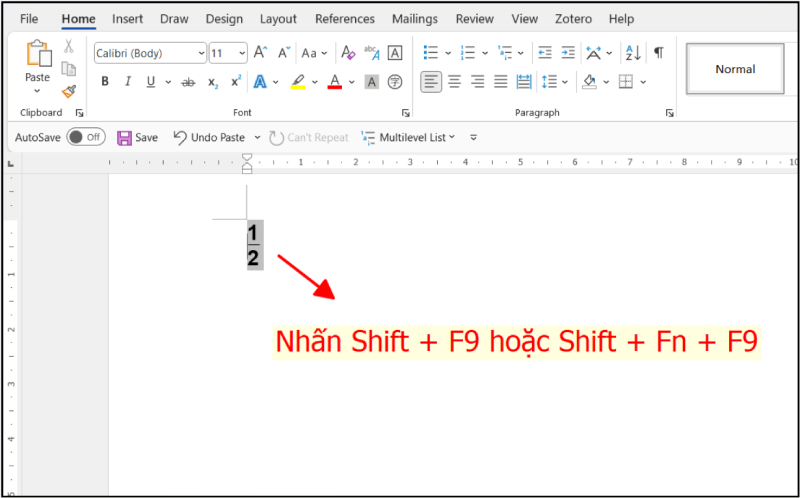Apply character border icon
800x498 pixels.
(x=395, y=53)
